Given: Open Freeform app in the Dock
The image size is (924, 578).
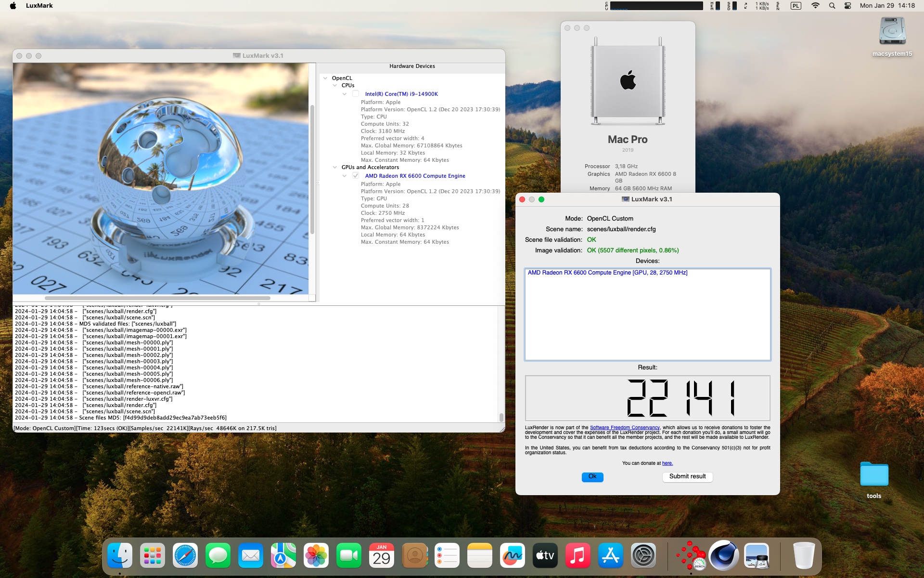Looking at the screenshot, I should tap(512, 555).
